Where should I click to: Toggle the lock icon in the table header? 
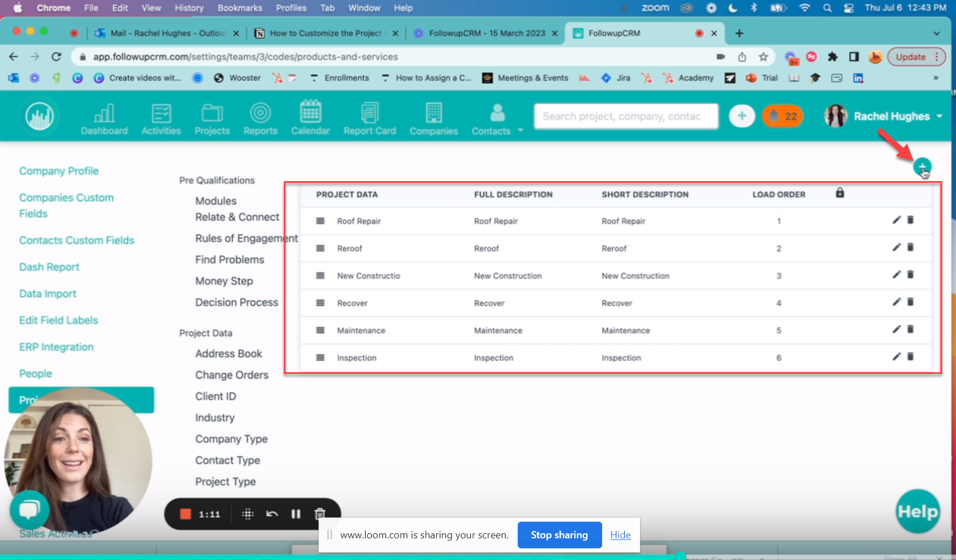[839, 193]
